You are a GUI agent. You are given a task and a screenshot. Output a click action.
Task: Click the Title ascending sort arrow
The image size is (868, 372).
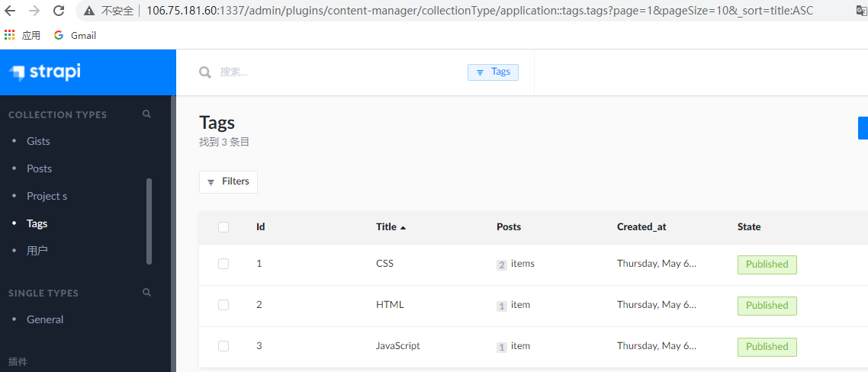(x=403, y=227)
